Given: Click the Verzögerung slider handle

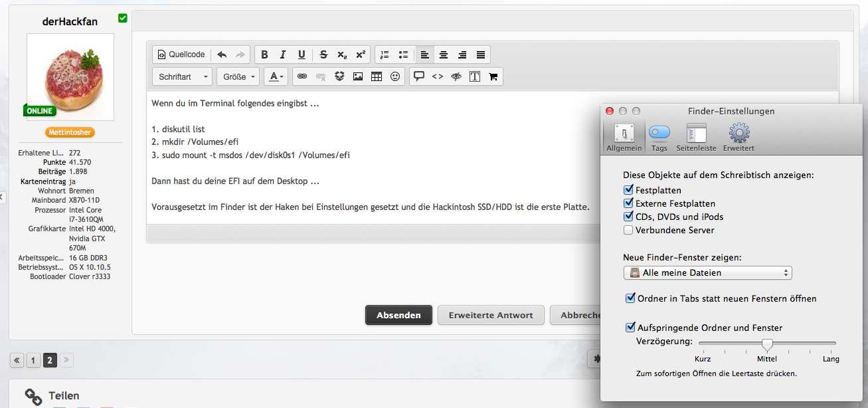Looking at the screenshot, I should coord(767,344).
